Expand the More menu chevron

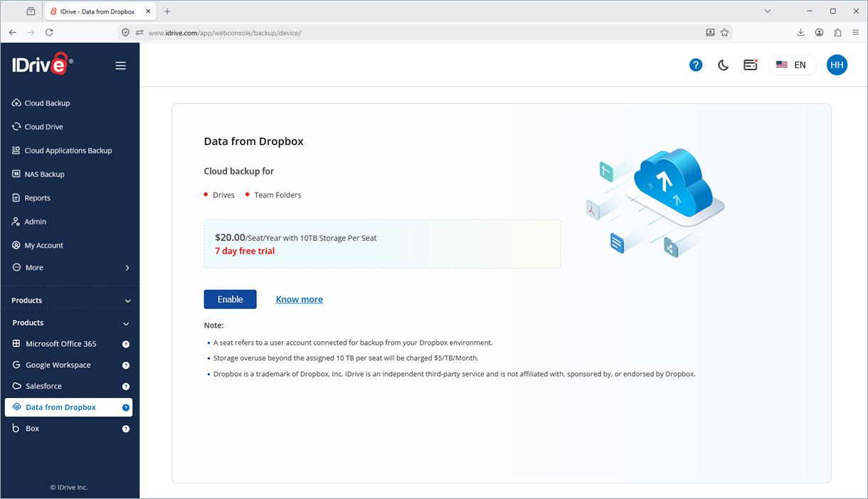pos(127,268)
